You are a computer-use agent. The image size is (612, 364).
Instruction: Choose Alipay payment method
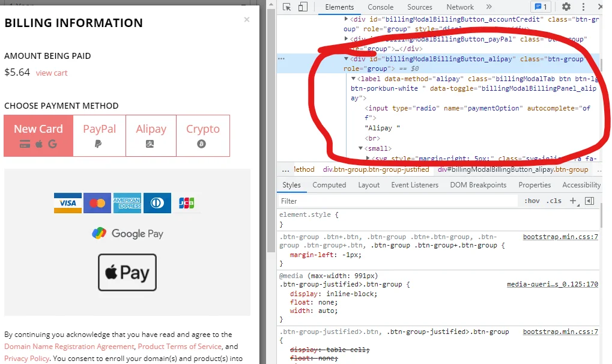[151, 136]
